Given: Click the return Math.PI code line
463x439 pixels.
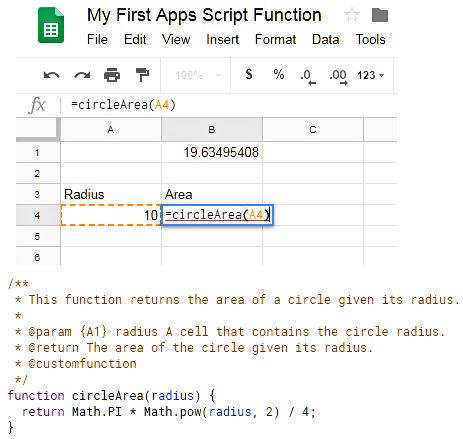Looking at the screenshot, I should point(168,412).
